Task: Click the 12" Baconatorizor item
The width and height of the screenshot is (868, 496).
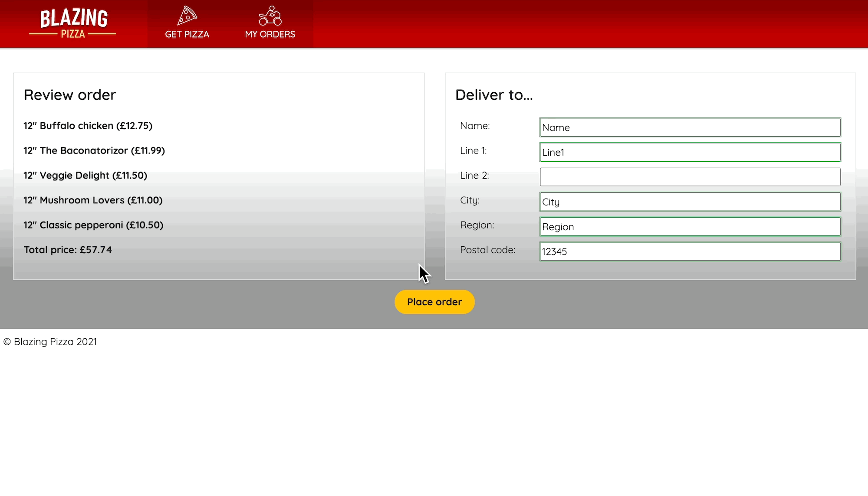Action: coord(94,150)
